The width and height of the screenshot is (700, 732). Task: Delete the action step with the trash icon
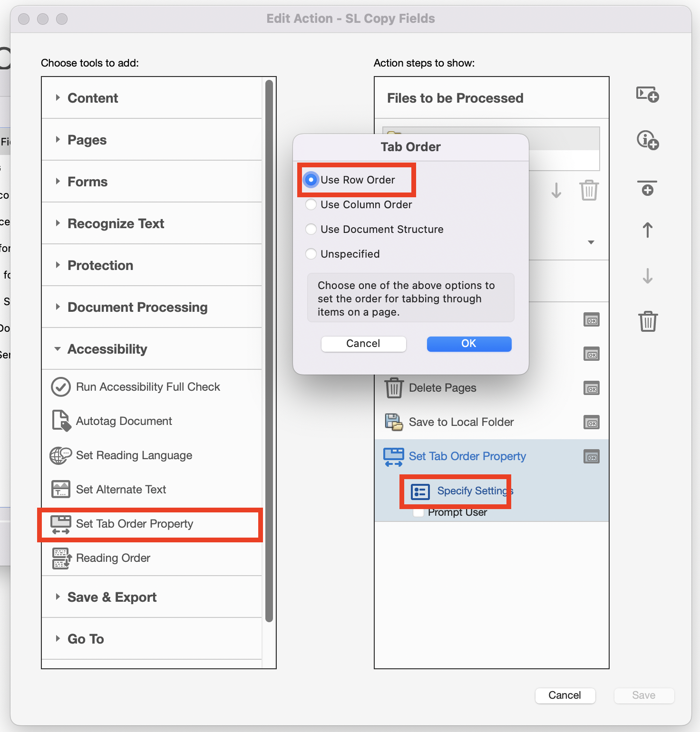(x=648, y=321)
